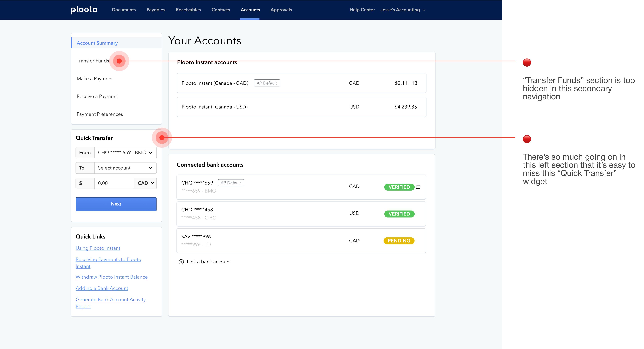
Task: Open the Using Plooto Instant link
Action: pos(98,248)
